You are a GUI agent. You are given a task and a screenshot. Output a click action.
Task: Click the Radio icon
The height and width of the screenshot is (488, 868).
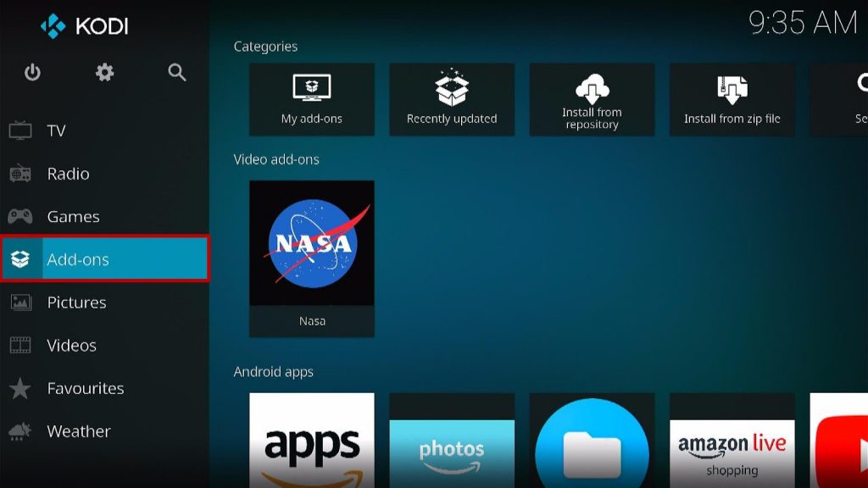[20, 174]
